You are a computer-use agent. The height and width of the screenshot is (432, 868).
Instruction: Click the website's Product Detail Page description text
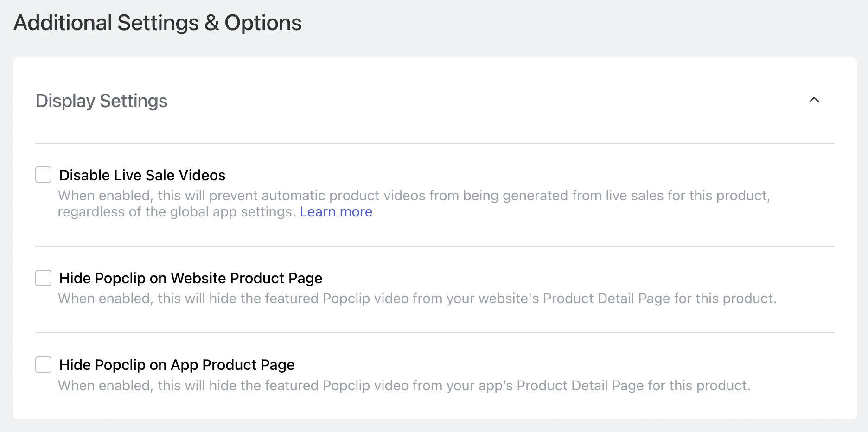click(417, 299)
